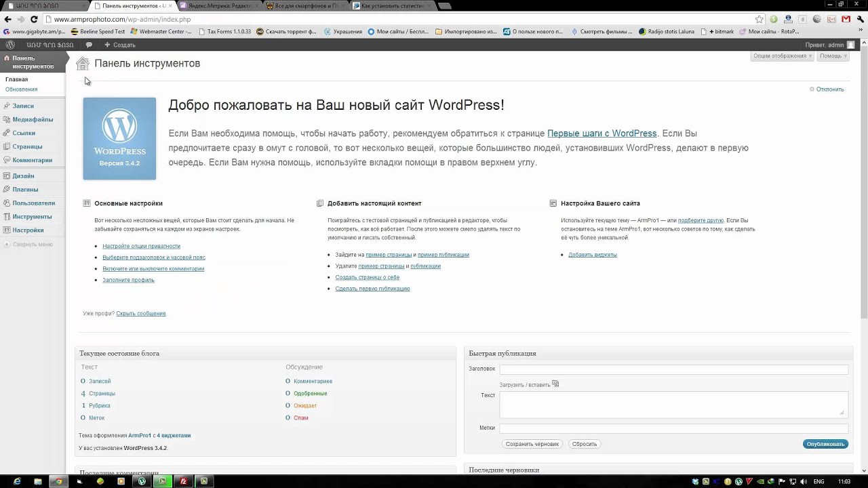Click the Опубликовать button

pyautogui.click(x=825, y=444)
